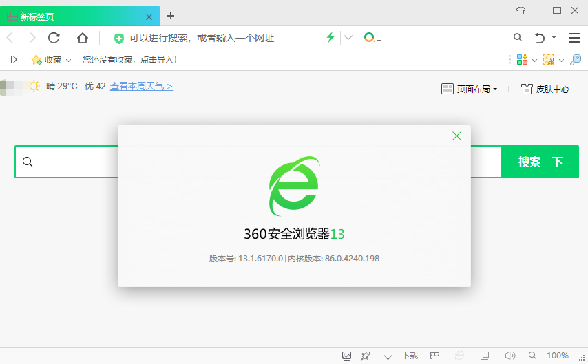Click the screenshot tool icon in bookmarks bar

(x=549, y=60)
